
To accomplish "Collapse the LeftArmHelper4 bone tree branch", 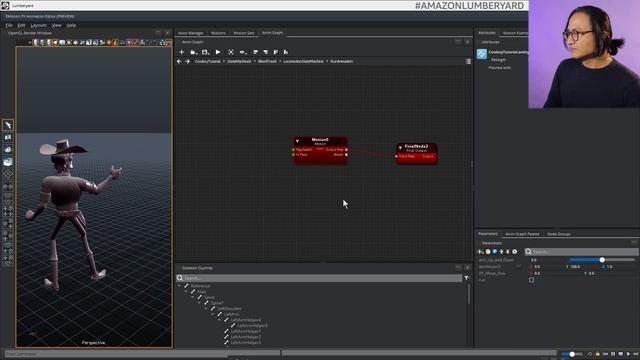I will point(219,320).
